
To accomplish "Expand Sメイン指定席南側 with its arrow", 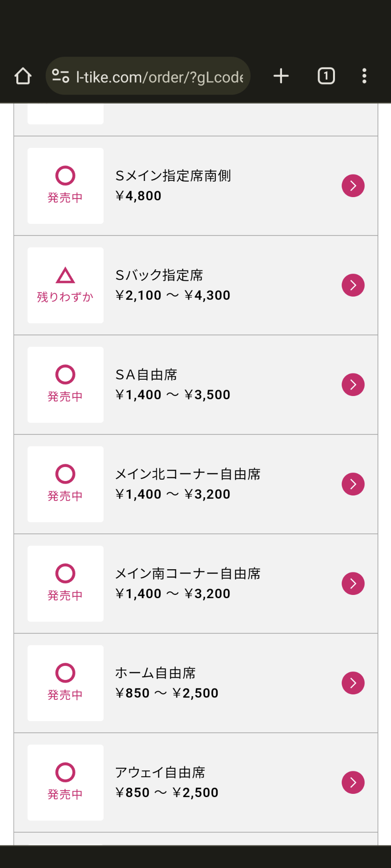I will tap(353, 186).
